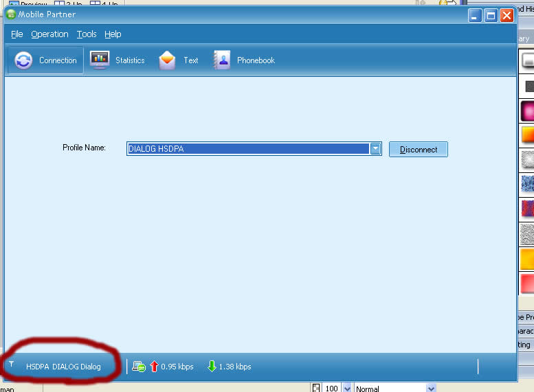This screenshot has height=392, width=534.
Task: Click the network connection status icon
Action: point(139,367)
